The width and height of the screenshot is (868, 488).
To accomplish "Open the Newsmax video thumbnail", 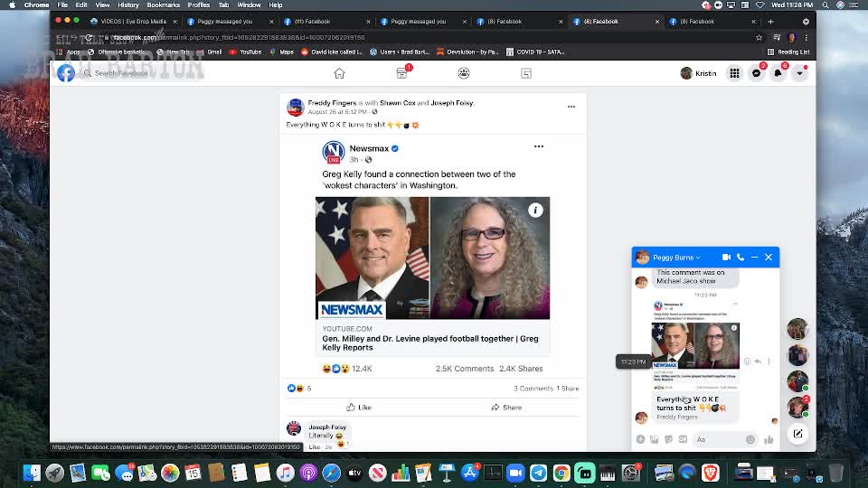I will 433,258.
